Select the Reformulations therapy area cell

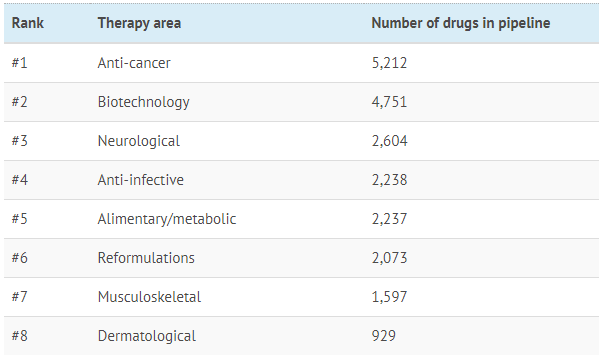point(146,258)
